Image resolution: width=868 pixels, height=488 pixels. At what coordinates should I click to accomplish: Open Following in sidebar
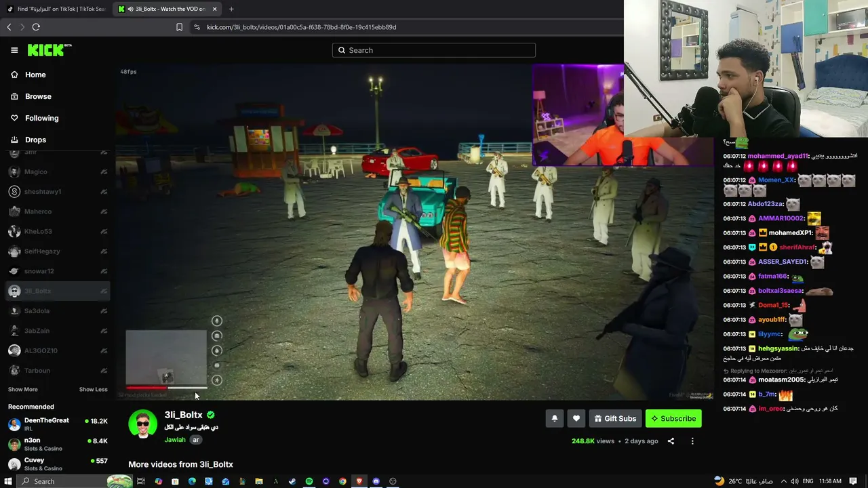tap(41, 118)
